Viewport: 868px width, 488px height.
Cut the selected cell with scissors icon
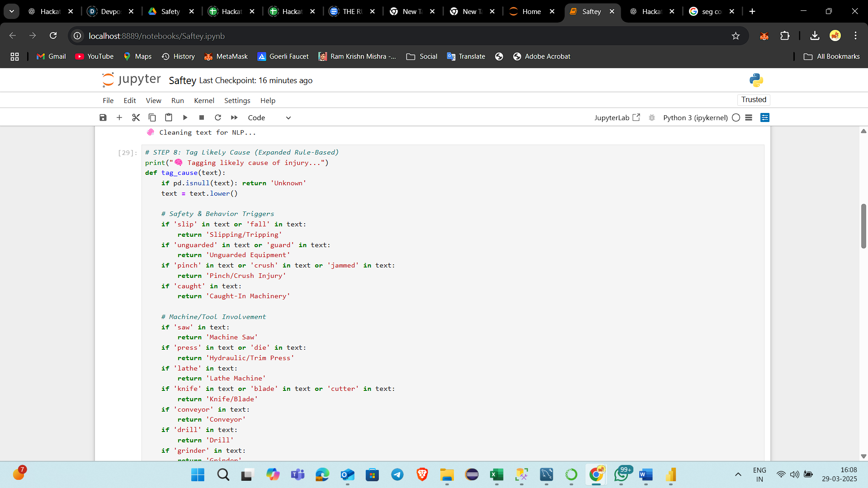click(x=136, y=117)
